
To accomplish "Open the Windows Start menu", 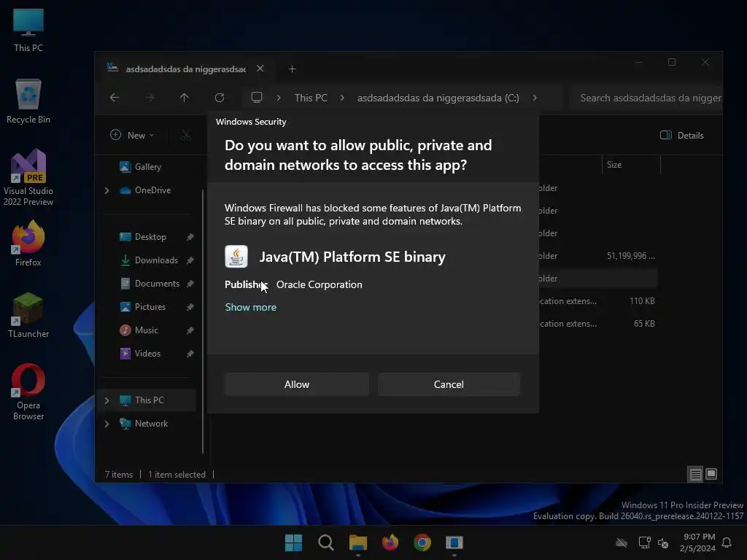I will [293, 542].
